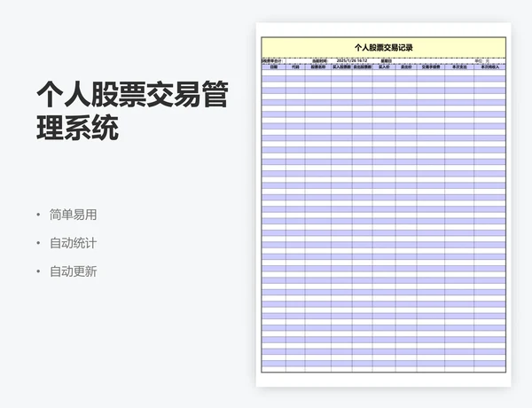Click the 代码 column header
The width and height of the screenshot is (532, 408).
click(295, 67)
